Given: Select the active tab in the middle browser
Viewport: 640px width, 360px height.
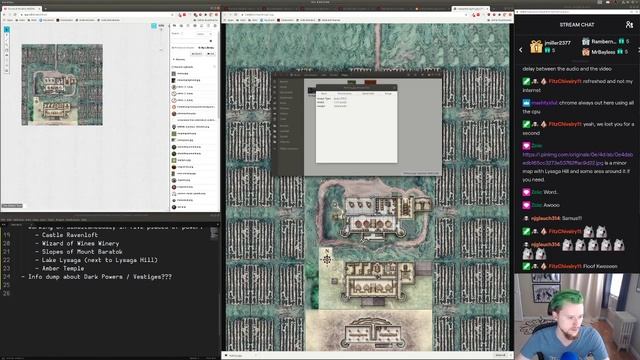Looking at the screenshot, I should [x=470, y=9].
